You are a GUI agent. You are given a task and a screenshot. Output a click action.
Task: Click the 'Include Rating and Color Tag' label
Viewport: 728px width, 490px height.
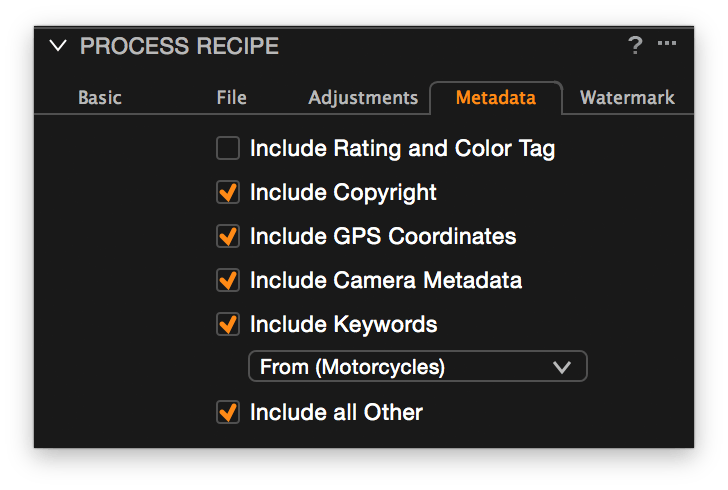pos(403,149)
